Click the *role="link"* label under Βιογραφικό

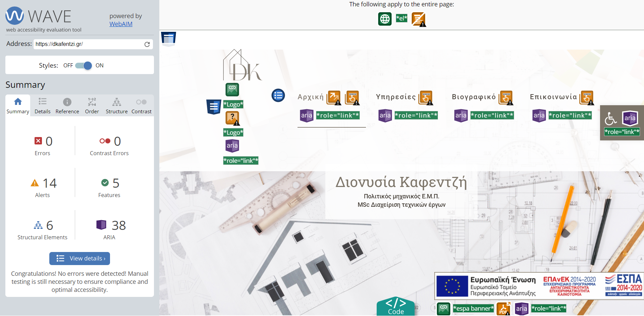[492, 116]
